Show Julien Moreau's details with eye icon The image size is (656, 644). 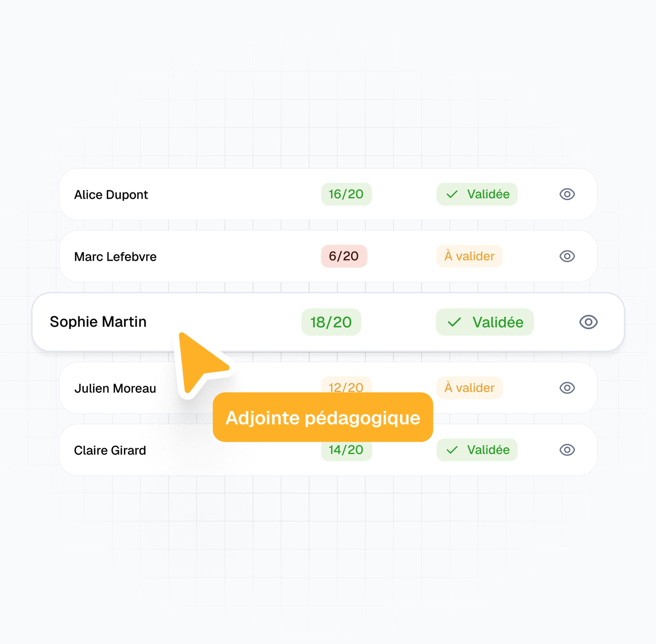pos(567,388)
